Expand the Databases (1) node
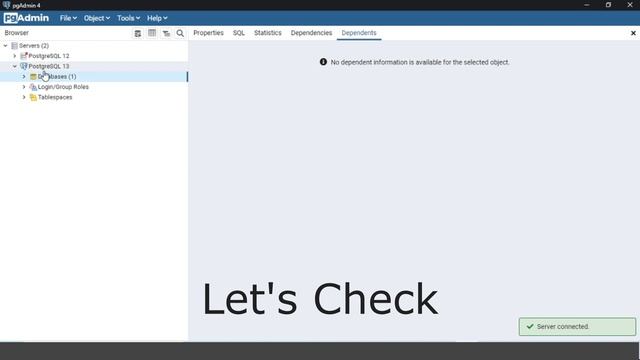 (24, 77)
